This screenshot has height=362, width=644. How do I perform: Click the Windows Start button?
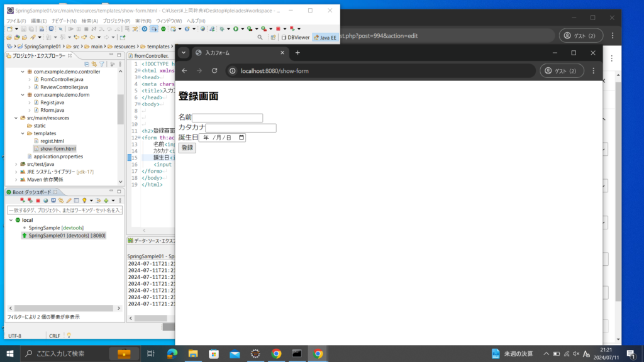[x=11, y=354]
